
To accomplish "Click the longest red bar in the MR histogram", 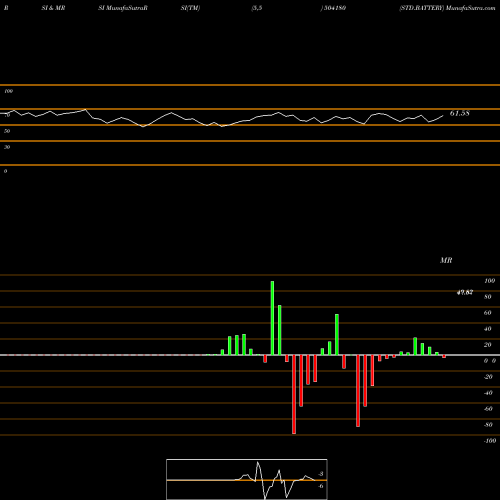I will pyautogui.click(x=294, y=394).
